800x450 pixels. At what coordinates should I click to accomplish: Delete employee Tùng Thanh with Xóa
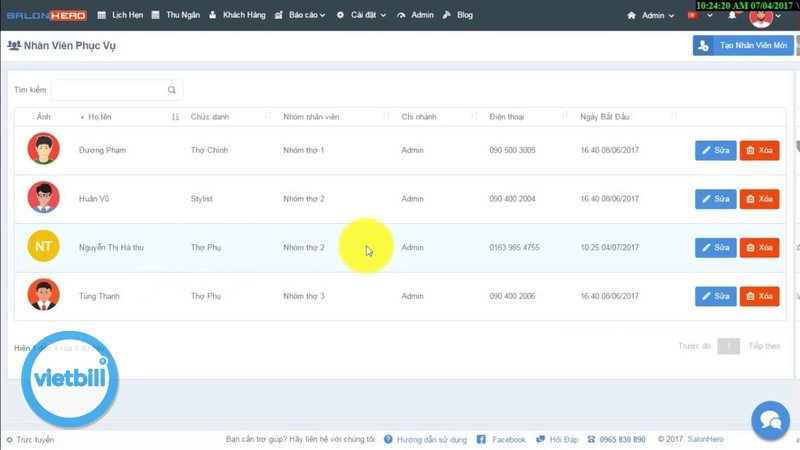pyautogui.click(x=759, y=296)
